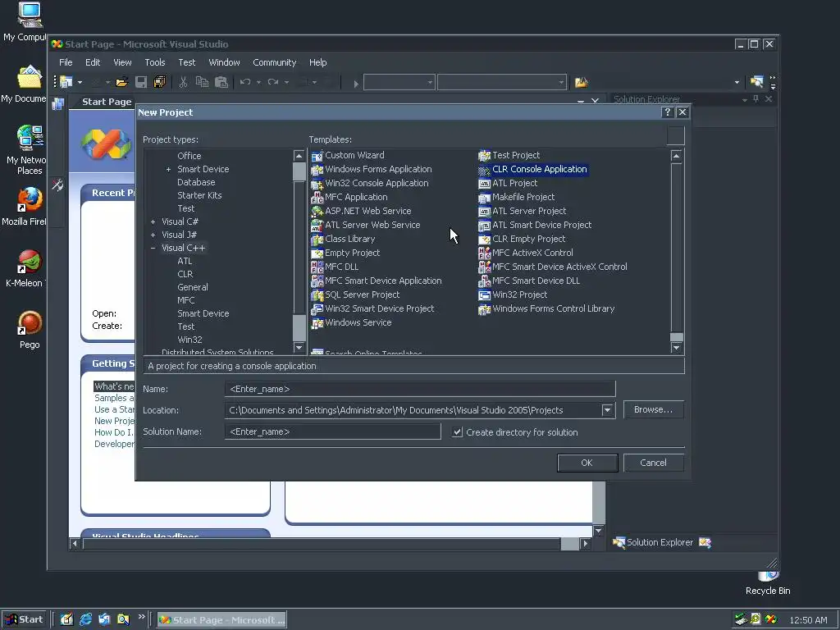Viewport: 840px width, 630px height.
Task: Select the MFC ActiveX Control template
Action: coord(526,253)
